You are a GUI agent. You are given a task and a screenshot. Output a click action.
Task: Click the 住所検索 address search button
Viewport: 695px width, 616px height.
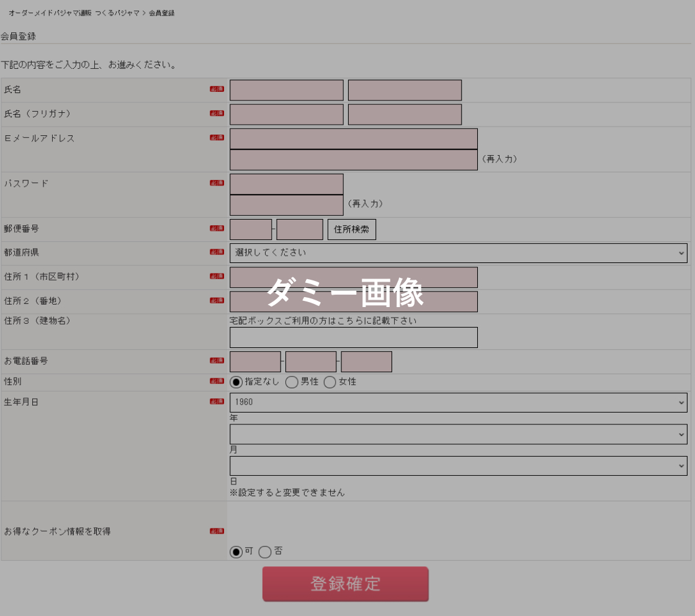[351, 230]
